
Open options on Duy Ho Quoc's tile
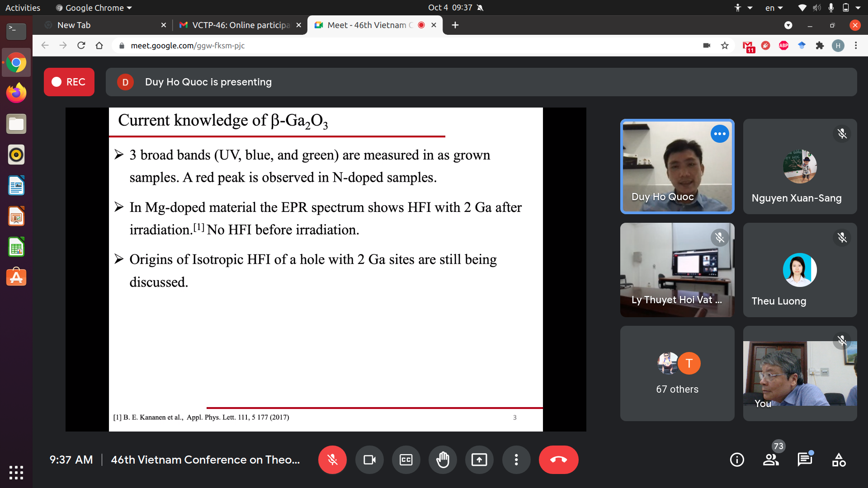[x=720, y=134]
